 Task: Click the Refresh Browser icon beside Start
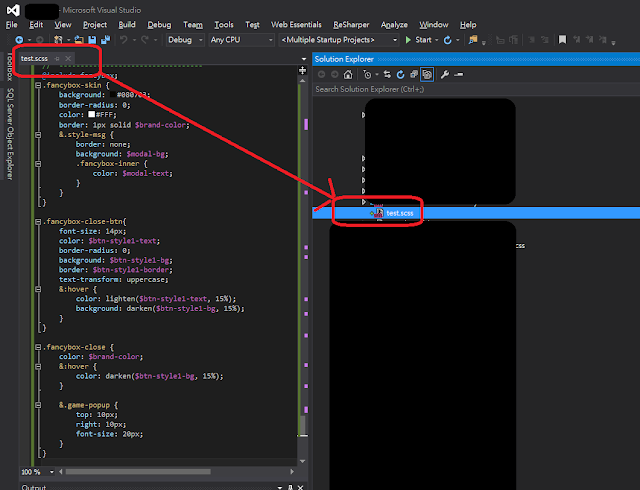click(x=447, y=40)
